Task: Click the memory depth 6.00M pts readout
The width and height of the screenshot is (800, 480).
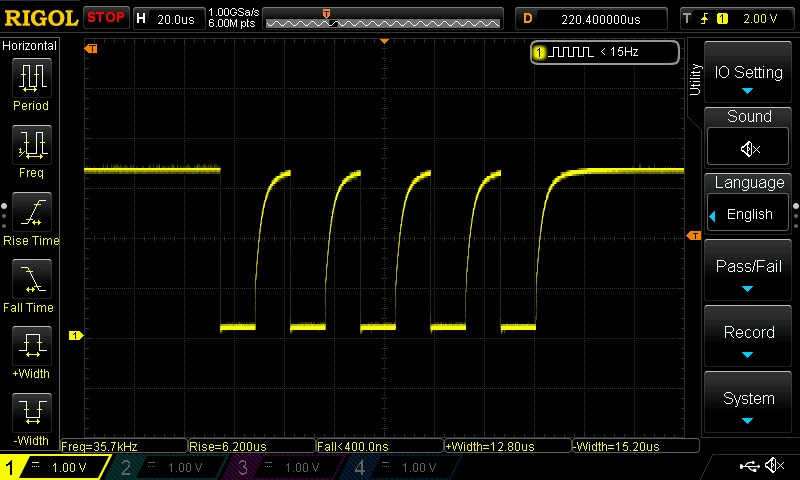Action: click(232, 24)
